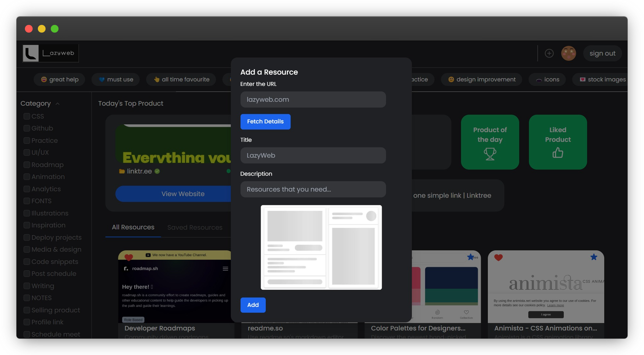Click the plus add-resource icon
Image resolution: width=644 pixels, height=355 pixels.
tap(549, 53)
